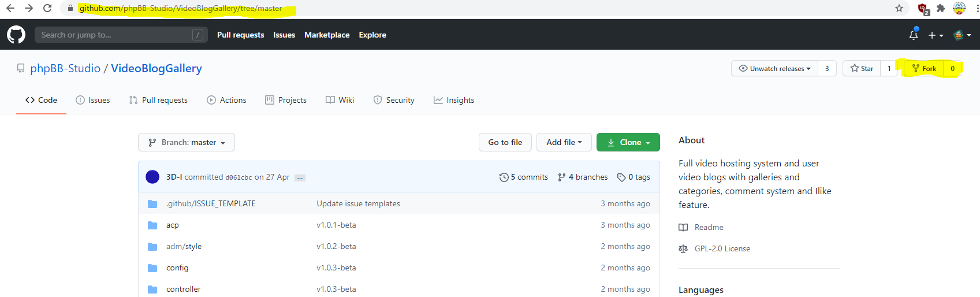Switch to the Issues tab

[93, 100]
